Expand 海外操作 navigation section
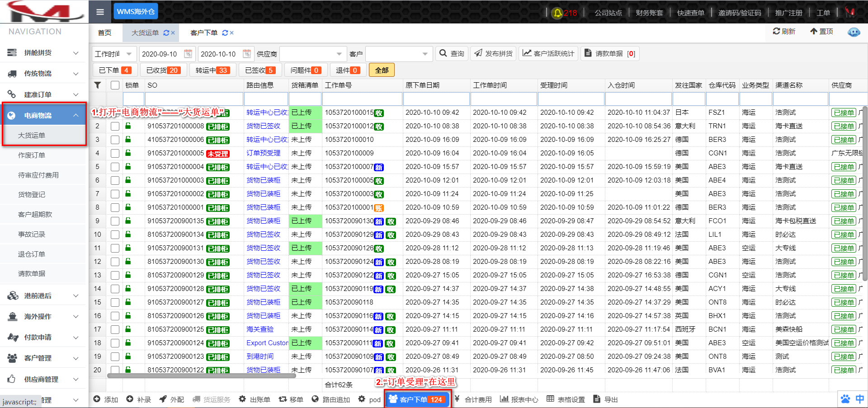 [43, 316]
